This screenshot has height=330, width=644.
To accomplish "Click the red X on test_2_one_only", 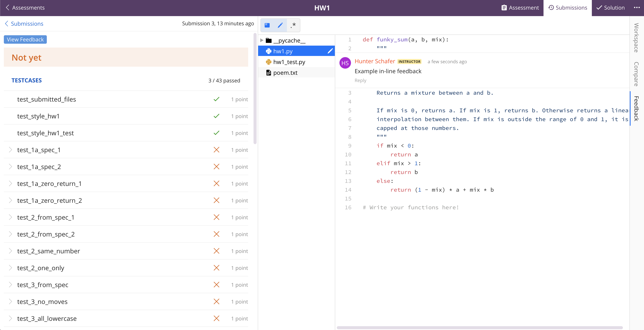I will tap(217, 268).
